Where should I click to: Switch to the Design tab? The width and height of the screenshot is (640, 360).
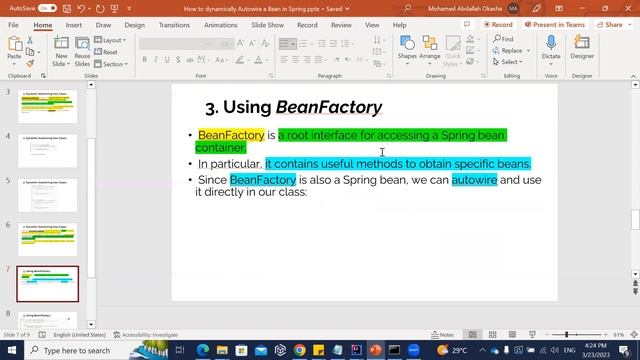coord(134,25)
